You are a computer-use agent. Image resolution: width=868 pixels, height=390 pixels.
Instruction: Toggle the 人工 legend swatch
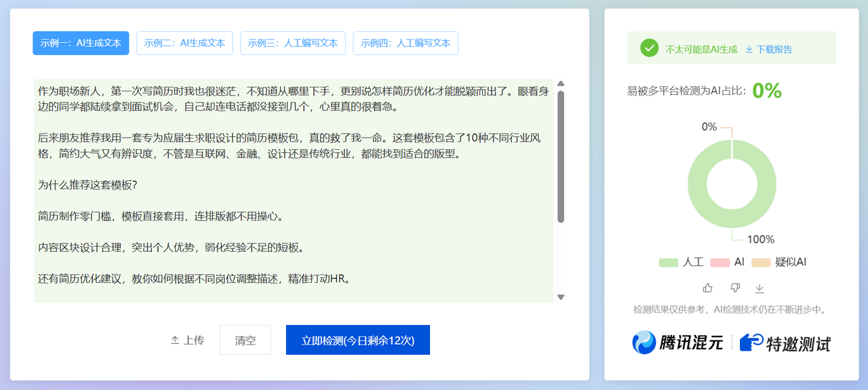(x=668, y=262)
